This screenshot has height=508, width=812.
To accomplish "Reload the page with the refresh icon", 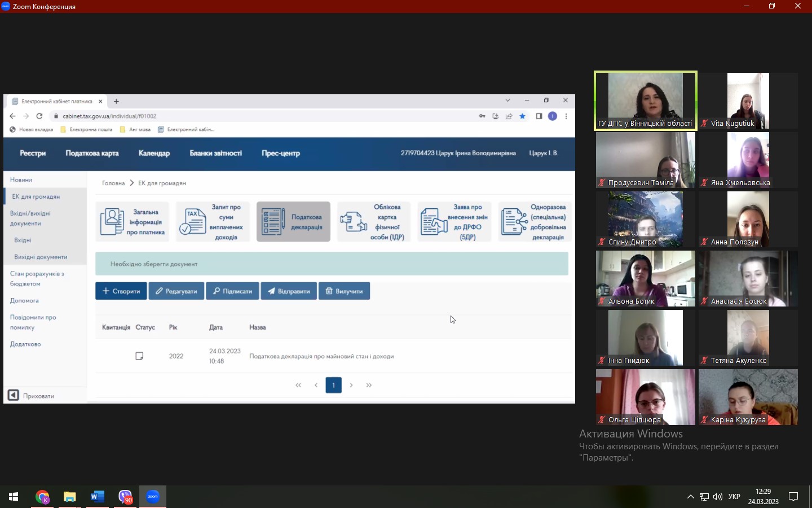I will coord(39,116).
